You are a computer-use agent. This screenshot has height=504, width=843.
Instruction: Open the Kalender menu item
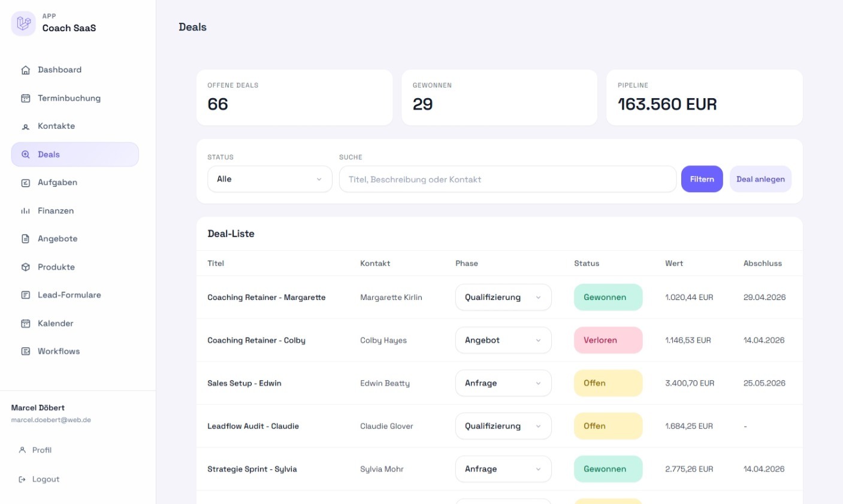(x=75, y=323)
